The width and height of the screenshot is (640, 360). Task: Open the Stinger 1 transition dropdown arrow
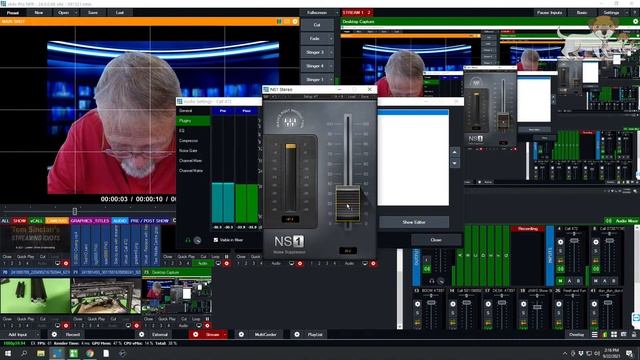pyautogui.click(x=331, y=79)
